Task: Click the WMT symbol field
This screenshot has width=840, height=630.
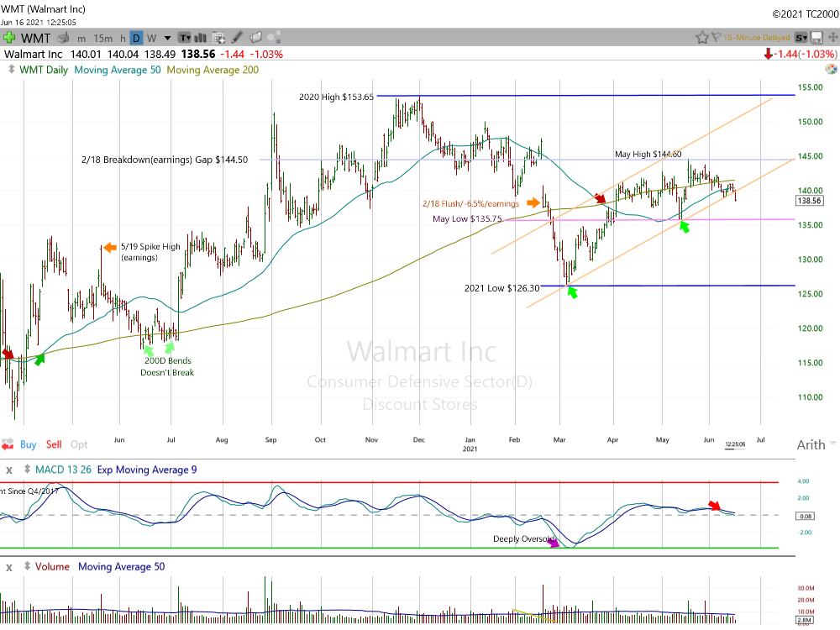Action: [35, 38]
